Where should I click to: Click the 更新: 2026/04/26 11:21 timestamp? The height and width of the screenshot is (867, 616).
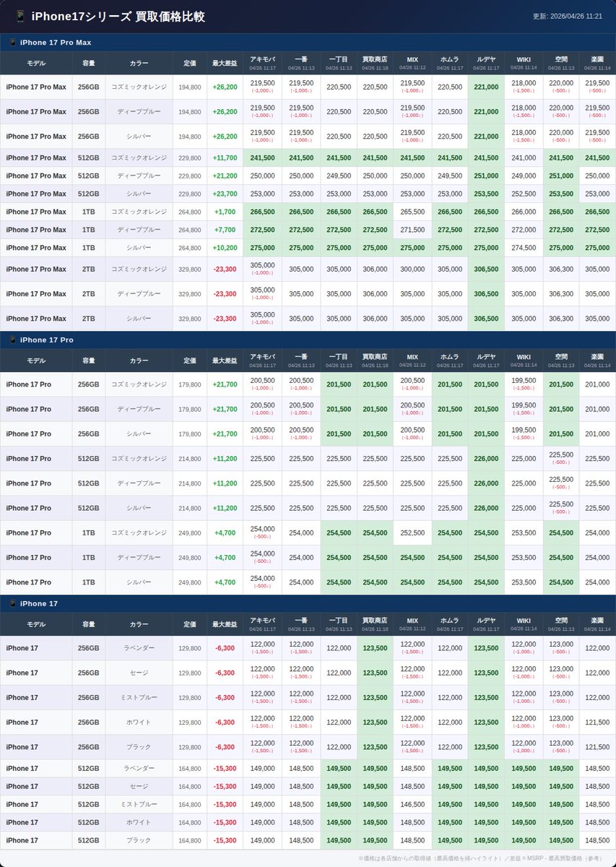[568, 16]
